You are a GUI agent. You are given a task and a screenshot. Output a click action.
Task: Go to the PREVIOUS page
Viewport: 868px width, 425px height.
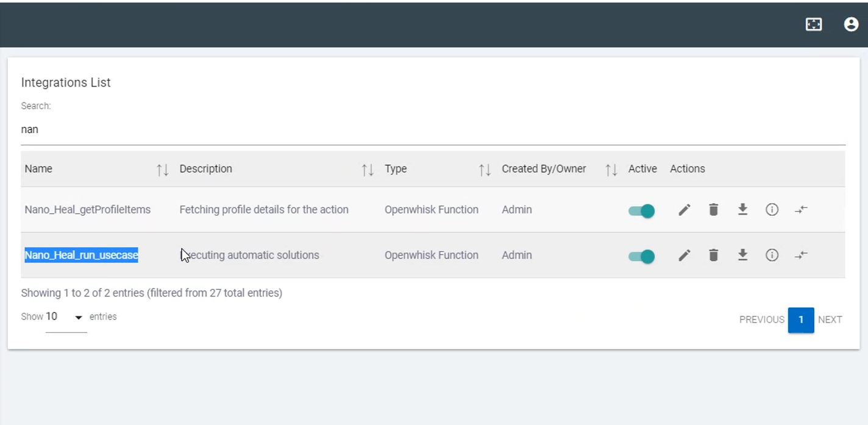[761, 320]
